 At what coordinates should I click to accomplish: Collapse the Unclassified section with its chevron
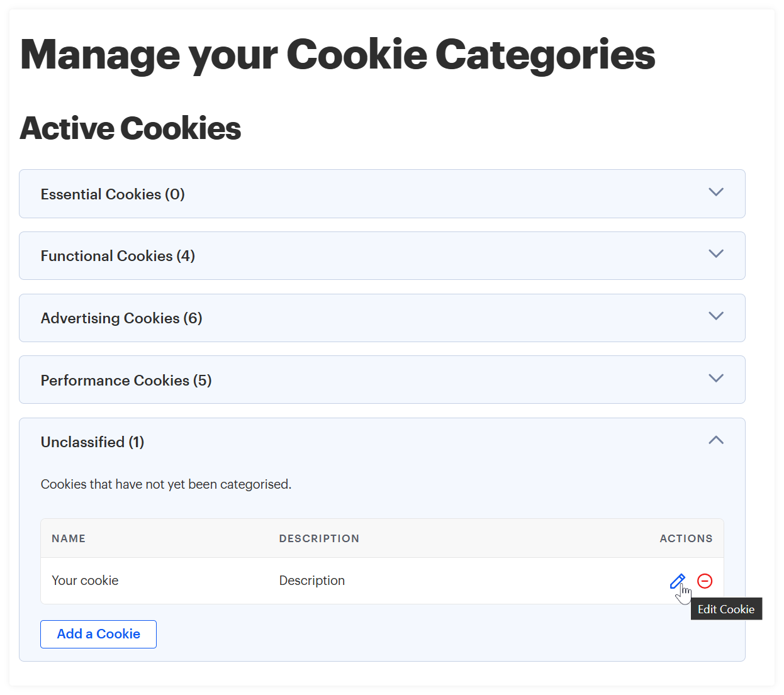[716, 440]
